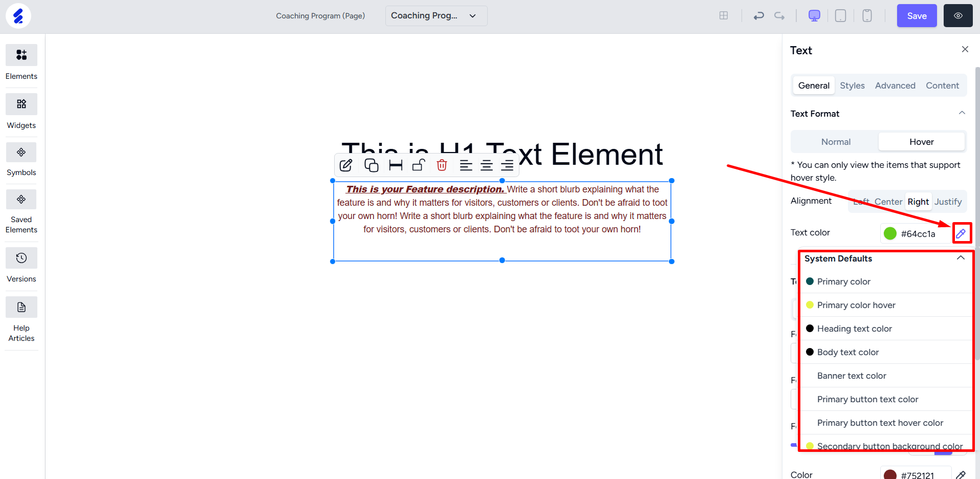Viewport: 980px width, 479px height.
Task: Switch to desktop device view
Action: pos(814,16)
